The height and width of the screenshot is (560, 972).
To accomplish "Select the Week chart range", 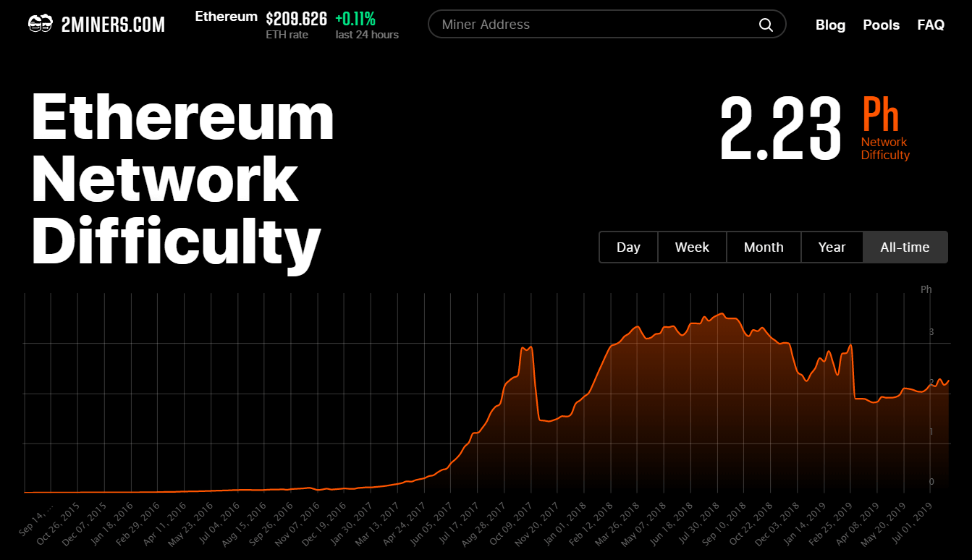I will coord(692,247).
